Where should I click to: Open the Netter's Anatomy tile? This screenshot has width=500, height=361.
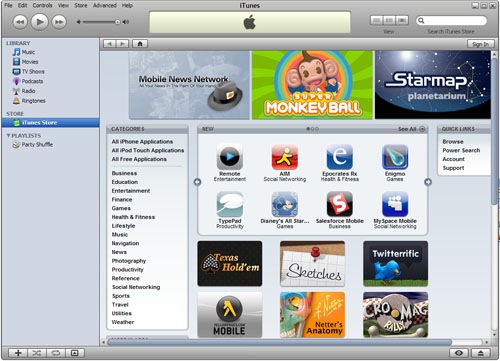[x=312, y=315]
